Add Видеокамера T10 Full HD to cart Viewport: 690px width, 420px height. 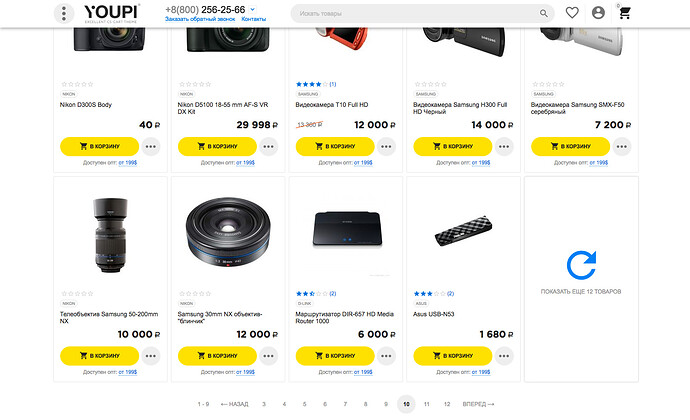tap(335, 146)
